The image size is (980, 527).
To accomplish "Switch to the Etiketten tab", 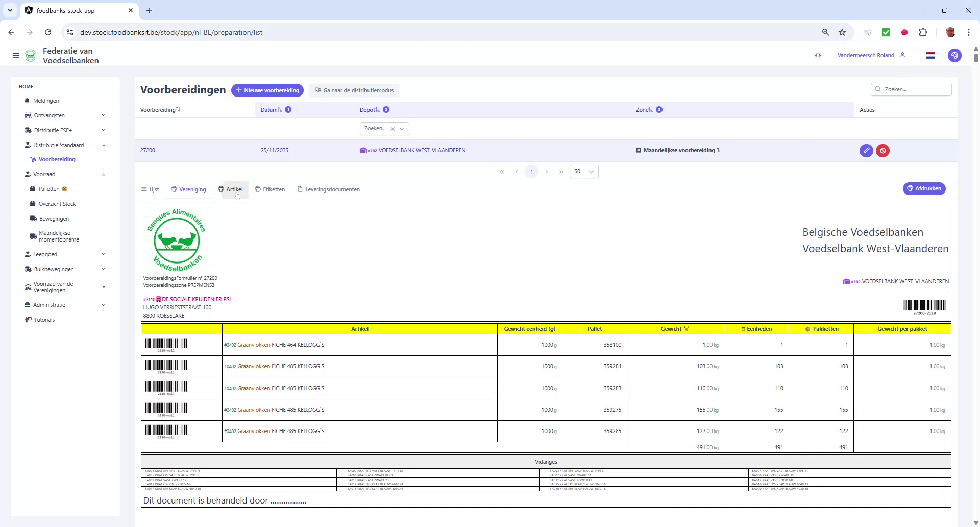I will tap(270, 189).
